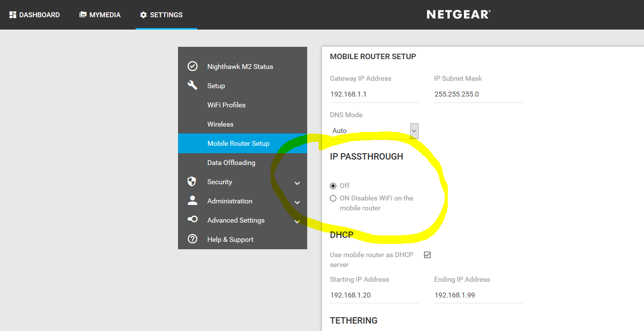Click the Dashboard grid icon
Screen dimensions: 644x331
[x=13, y=15]
